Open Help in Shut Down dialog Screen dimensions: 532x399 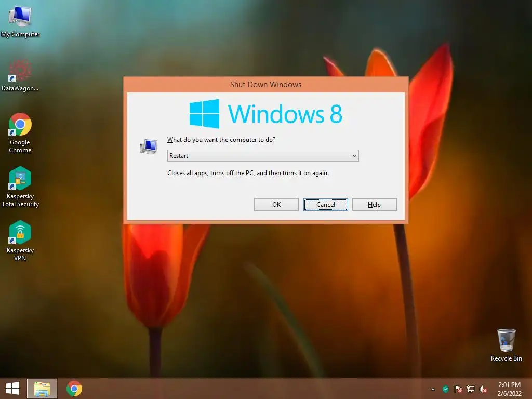(x=374, y=205)
